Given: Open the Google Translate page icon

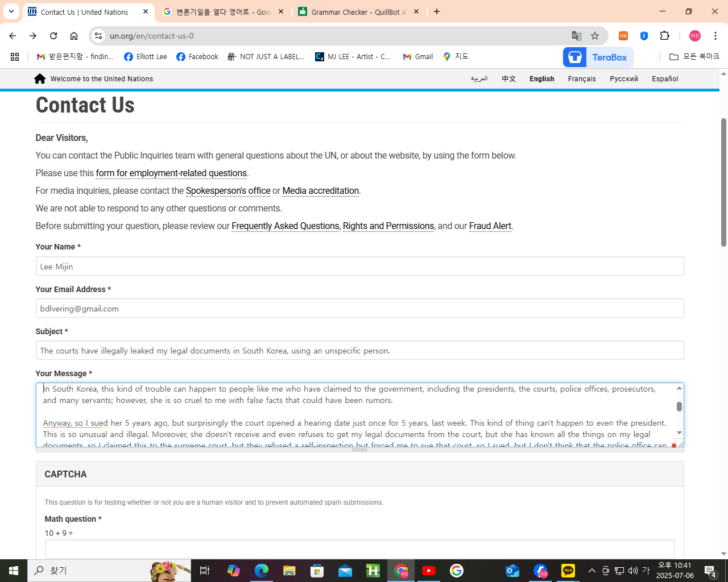Looking at the screenshot, I should click(x=577, y=36).
